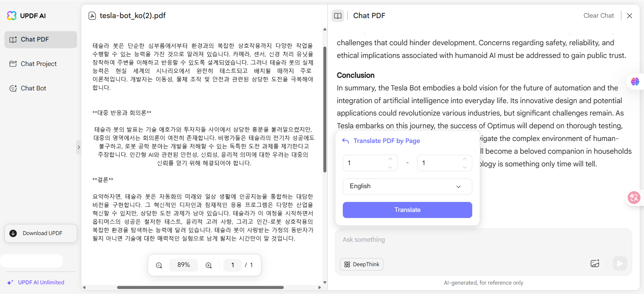
Task: Click the PDF horizontal scrollbar thumb
Action: point(200,287)
